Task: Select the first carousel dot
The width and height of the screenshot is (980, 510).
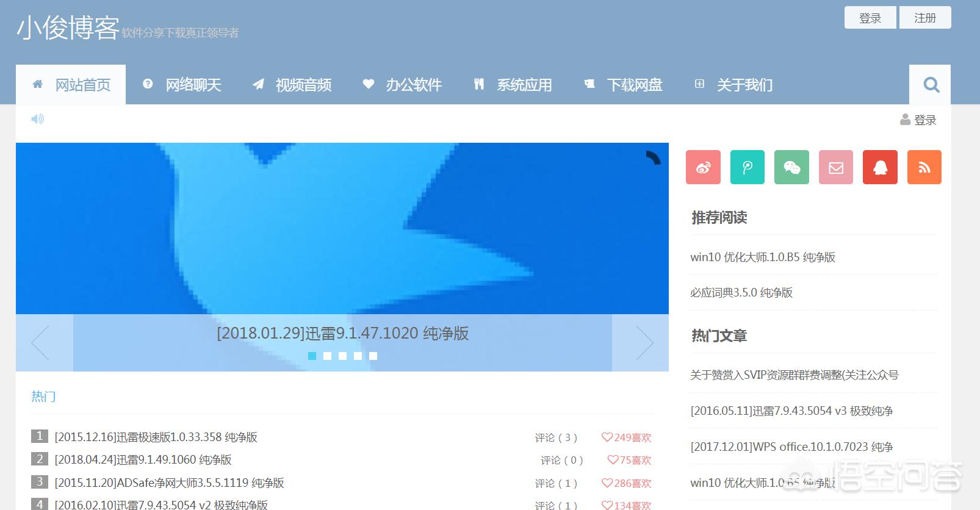Action: point(312,356)
